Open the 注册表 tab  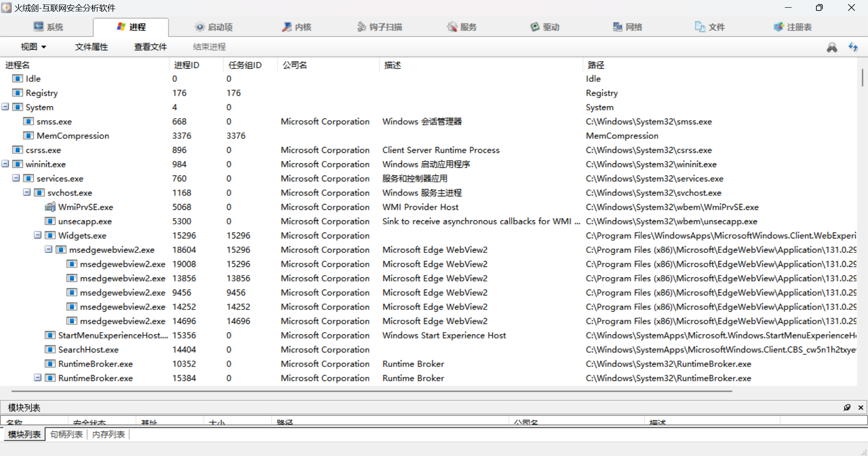(x=793, y=27)
